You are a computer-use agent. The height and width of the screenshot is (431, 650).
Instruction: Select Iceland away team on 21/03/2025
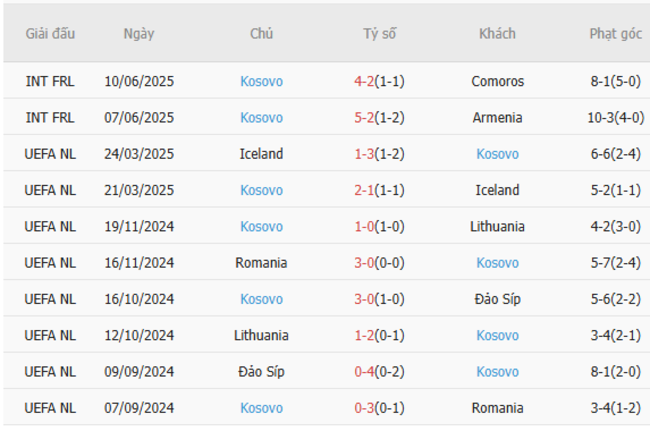[x=497, y=190]
